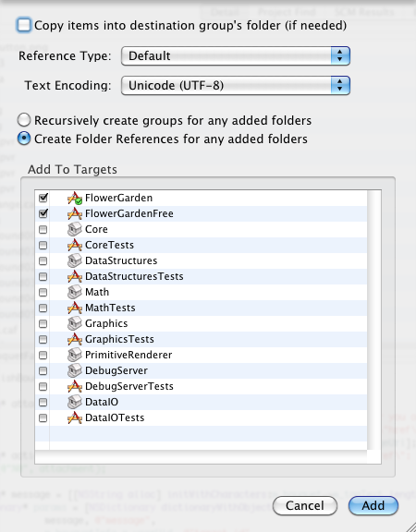This screenshot has width=416, height=532.
Task: Select the DataIOTests row in targets list
Action: (x=201, y=417)
